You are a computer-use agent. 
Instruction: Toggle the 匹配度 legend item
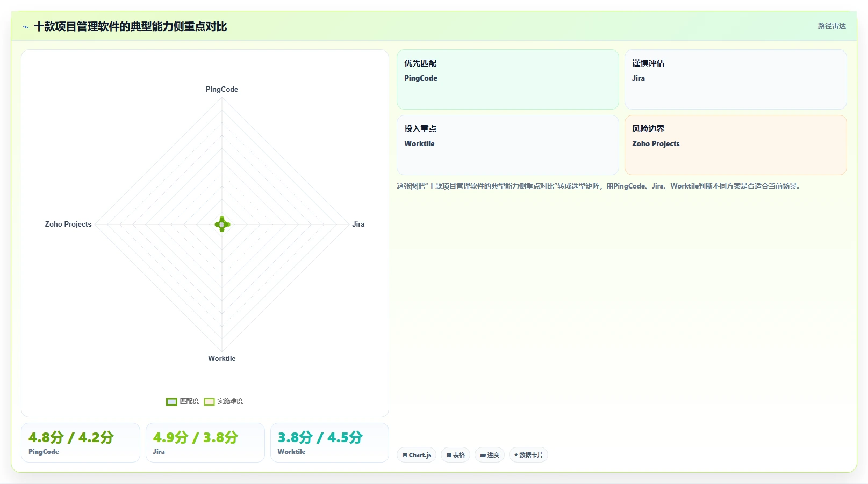pos(183,401)
